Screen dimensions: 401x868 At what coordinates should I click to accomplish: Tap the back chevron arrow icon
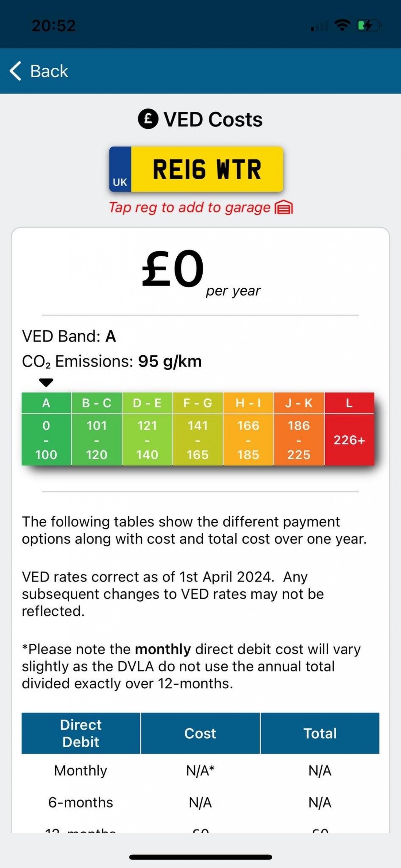(16, 71)
